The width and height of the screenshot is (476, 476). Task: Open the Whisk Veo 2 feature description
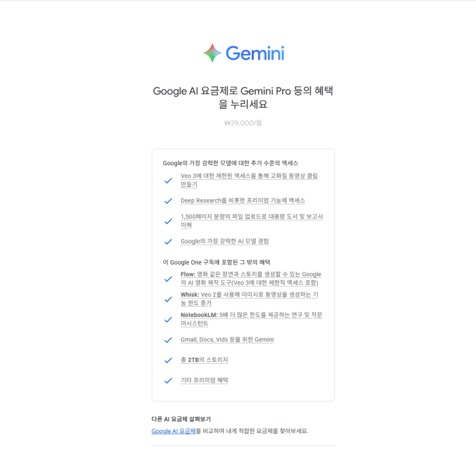click(x=250, y=299)
